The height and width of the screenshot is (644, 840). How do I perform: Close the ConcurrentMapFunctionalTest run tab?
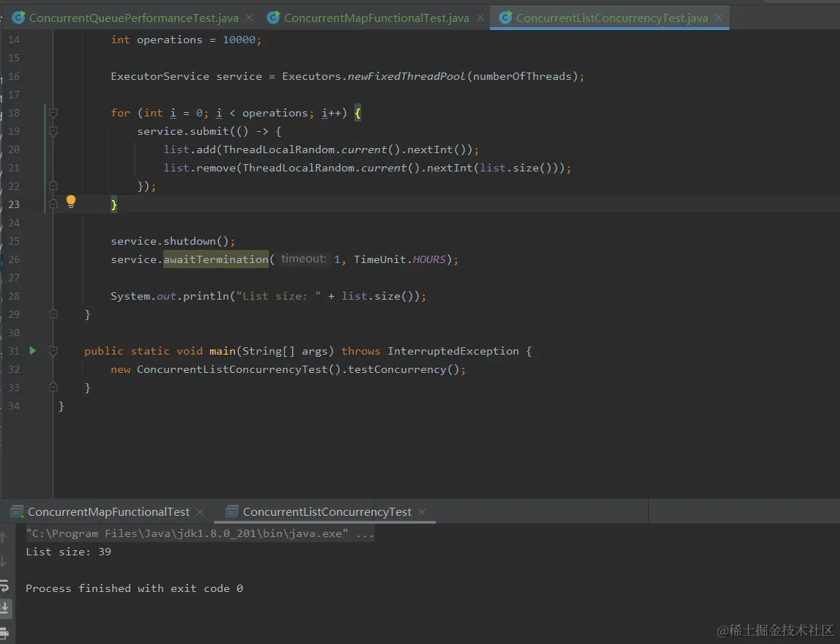coord(200,512)
